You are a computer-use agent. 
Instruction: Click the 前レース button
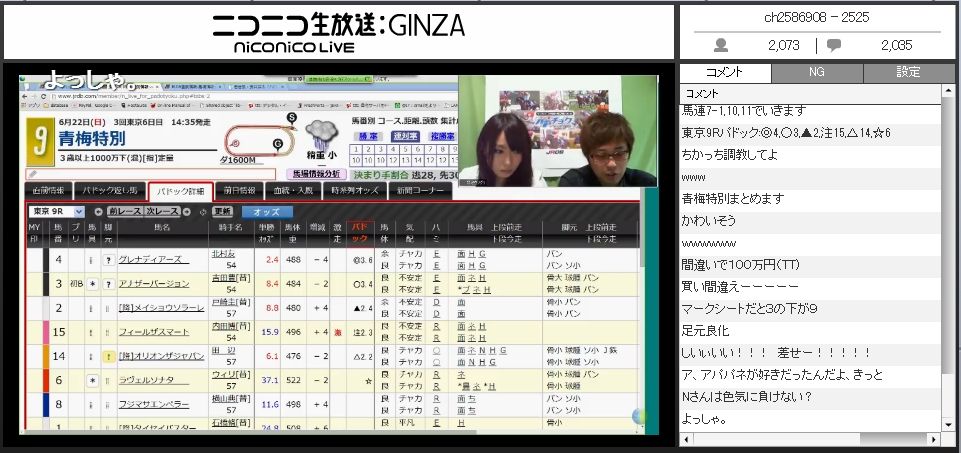pos(124,211)
